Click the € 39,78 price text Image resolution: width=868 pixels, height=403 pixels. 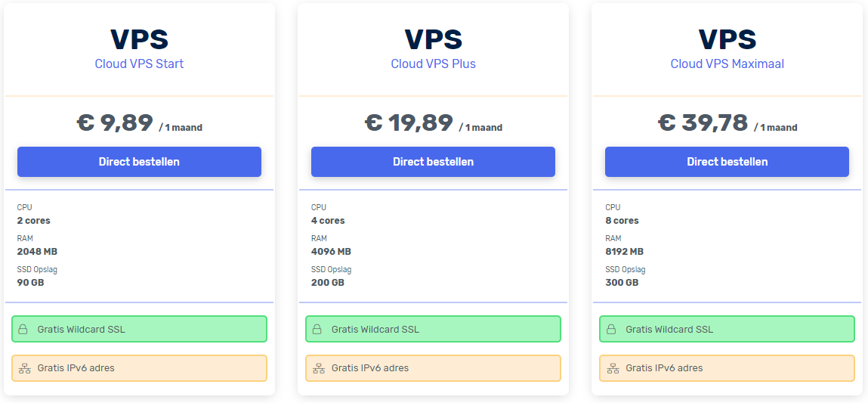(703, 122)
